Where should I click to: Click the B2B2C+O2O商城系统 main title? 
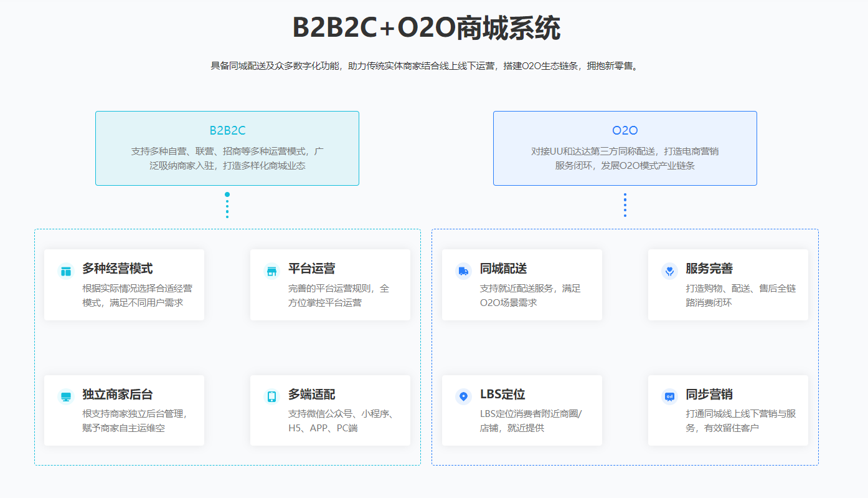427,28
